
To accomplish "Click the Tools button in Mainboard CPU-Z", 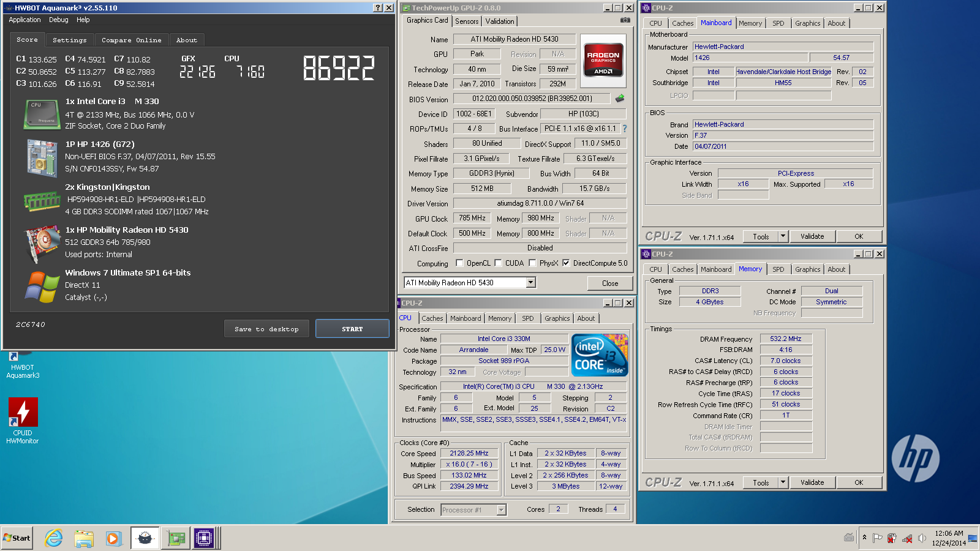I will click(x=761, y=236).
